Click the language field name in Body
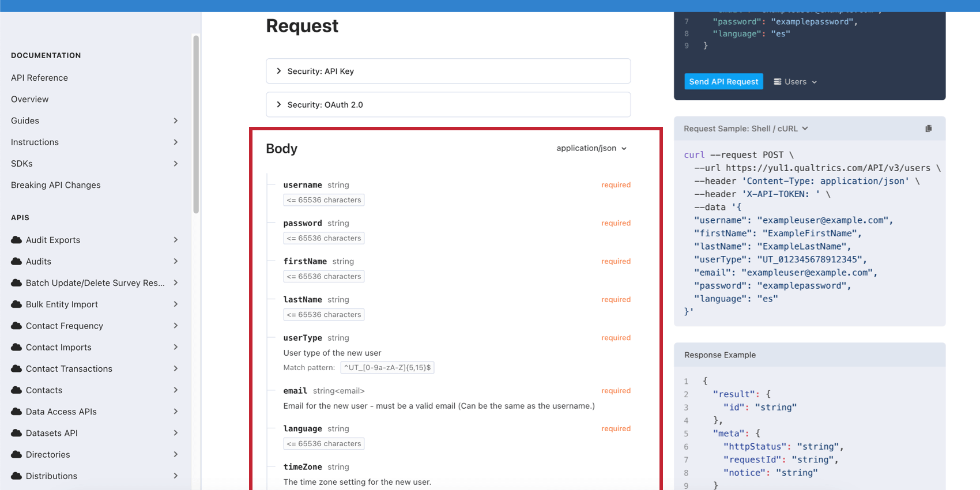The width and height of the screenshot is (980, 490). [303, 429]
